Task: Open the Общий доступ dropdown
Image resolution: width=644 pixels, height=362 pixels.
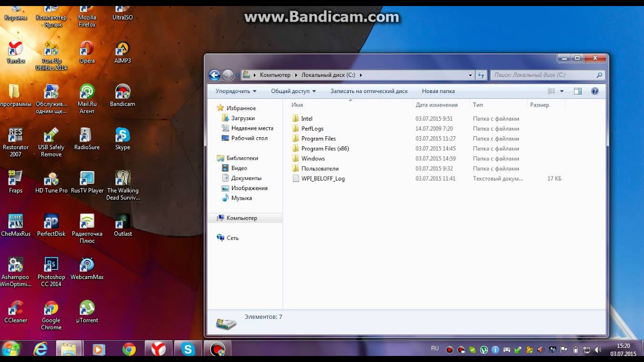Action: [x=293, y=91]
